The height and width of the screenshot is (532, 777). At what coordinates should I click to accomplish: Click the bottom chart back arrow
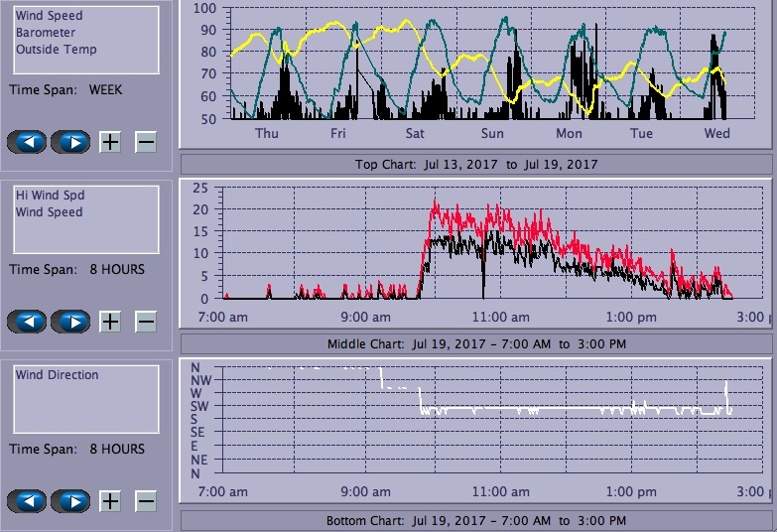tap(27, 501)
